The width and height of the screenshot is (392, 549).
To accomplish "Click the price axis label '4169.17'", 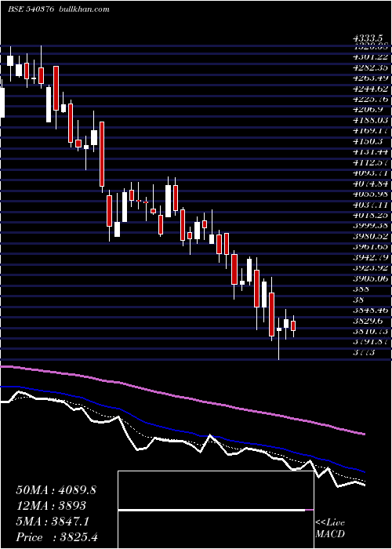I will 370,131.
